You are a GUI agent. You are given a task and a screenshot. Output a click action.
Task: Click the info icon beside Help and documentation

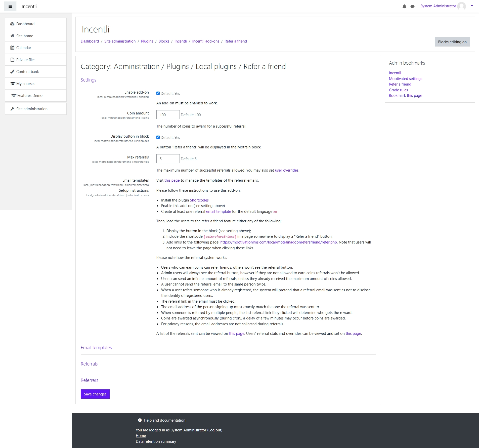140,420
